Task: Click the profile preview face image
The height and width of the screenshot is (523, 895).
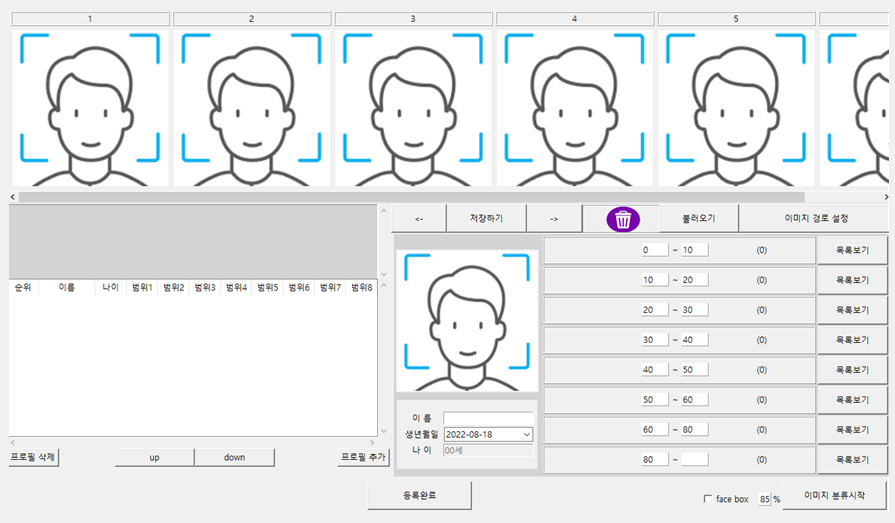Action: pos(467,320)
